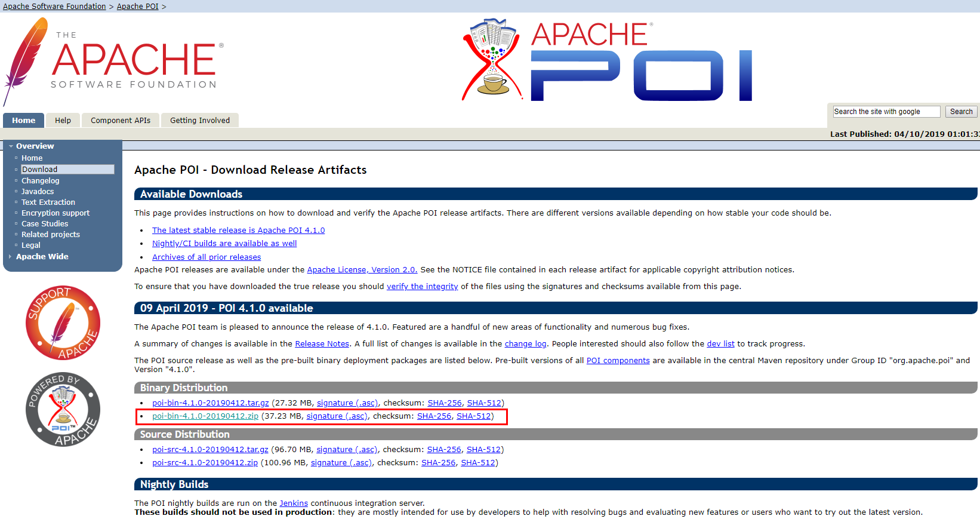Open Encryption support from the sidebar
This screenshot has width=980, height=519.
(56, 213)
